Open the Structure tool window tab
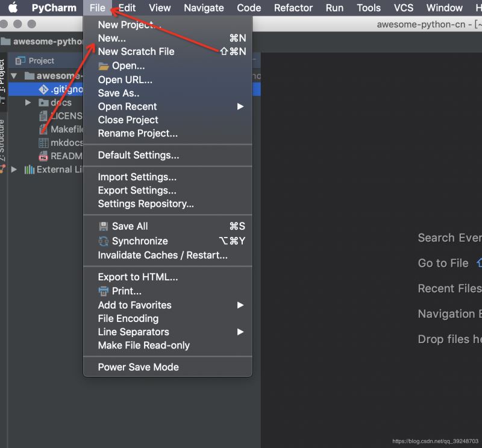The image size is (482, 448). [x=3, y=140]
